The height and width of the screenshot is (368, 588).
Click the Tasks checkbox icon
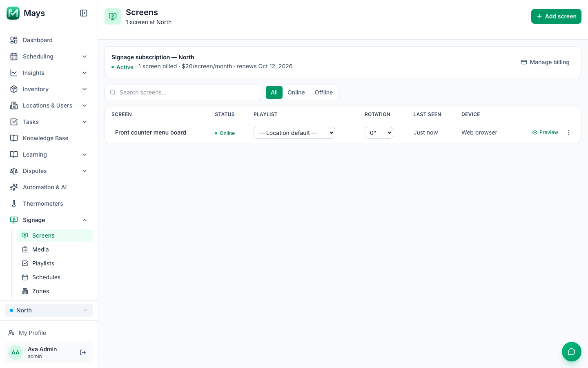click(x=14, y=122)
